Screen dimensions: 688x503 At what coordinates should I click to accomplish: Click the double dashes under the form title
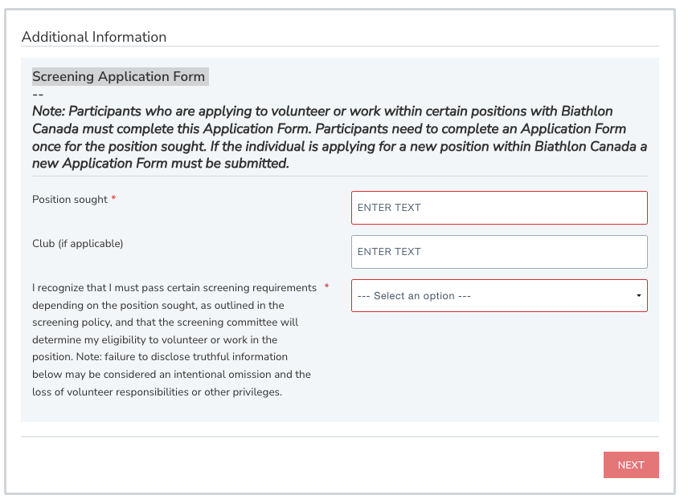pos(38,93)
